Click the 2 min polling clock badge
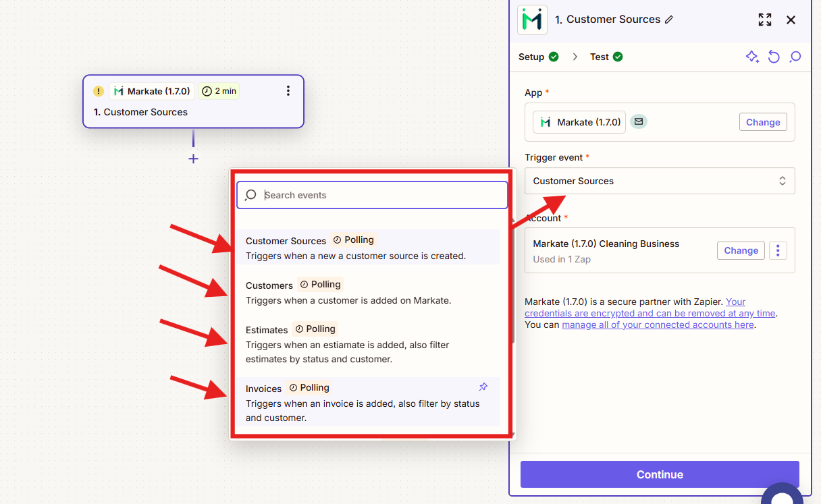821x504 pixels. [219, 91]
